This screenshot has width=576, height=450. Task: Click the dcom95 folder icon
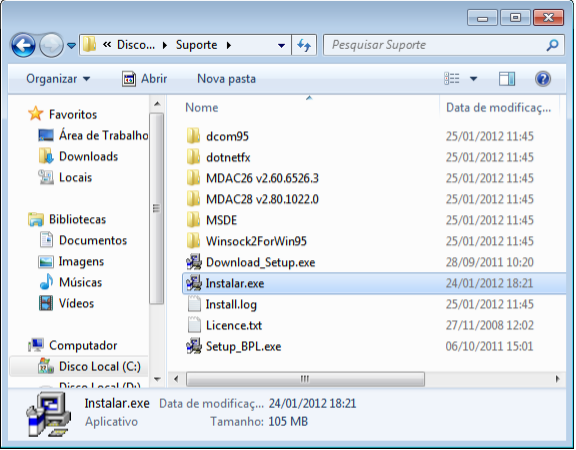click(194, 136)
